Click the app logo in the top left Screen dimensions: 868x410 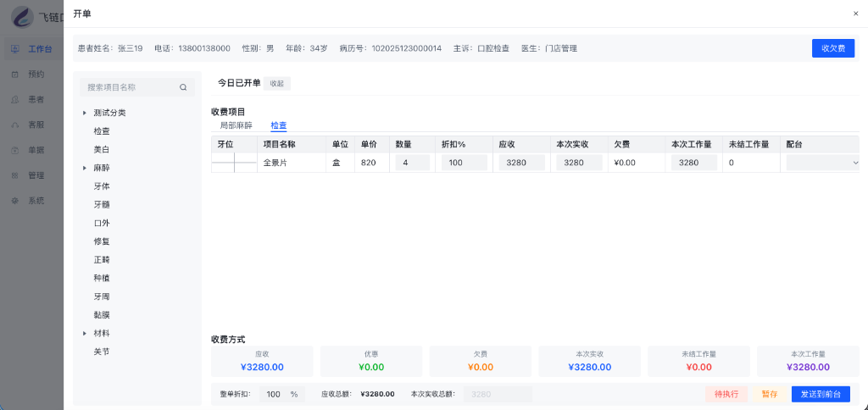[23, 17]
